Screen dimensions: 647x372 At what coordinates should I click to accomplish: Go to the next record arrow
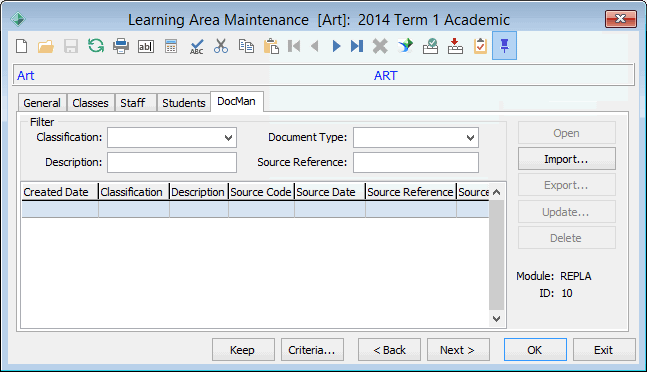tap(336, 46)
